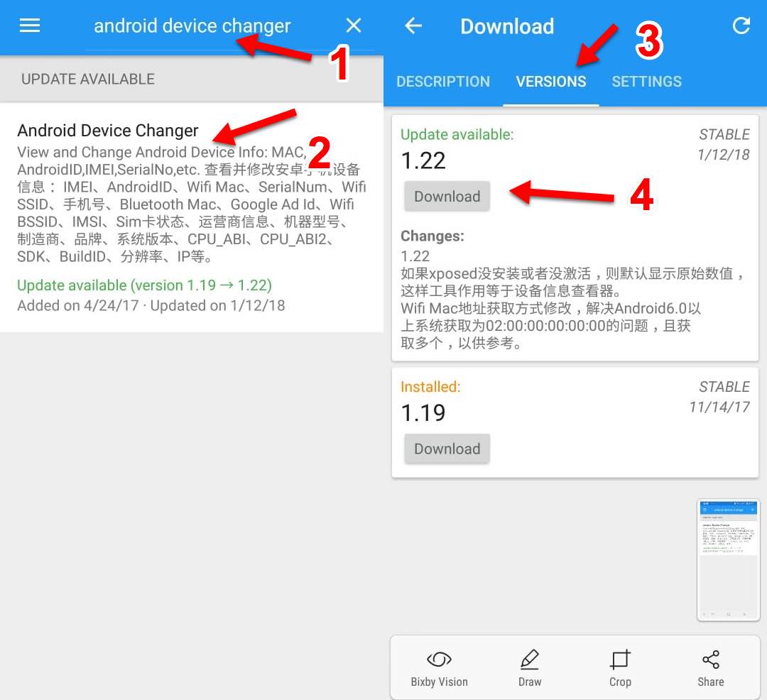Click the search field text 'android device changer'

coord(192,26)
